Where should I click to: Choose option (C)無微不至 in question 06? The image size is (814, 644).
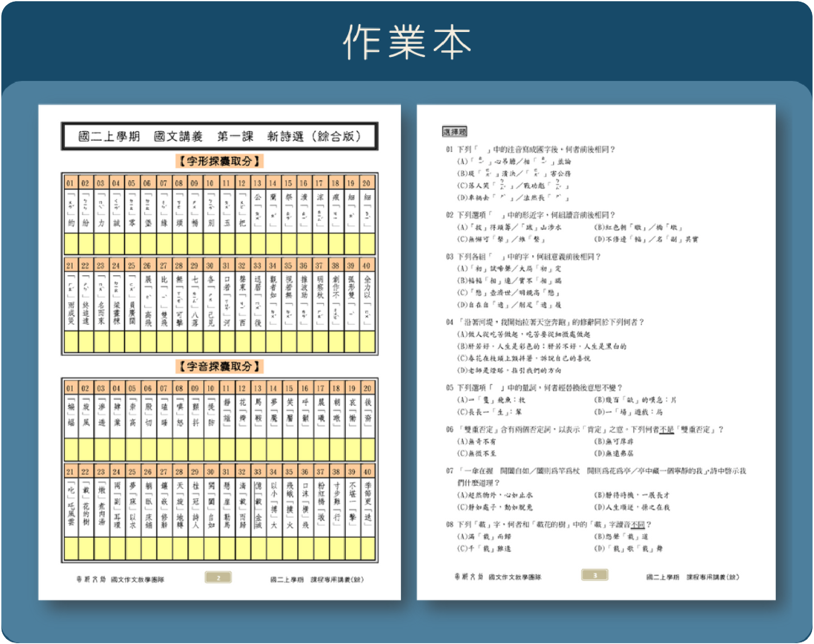[x=477, y=453]
